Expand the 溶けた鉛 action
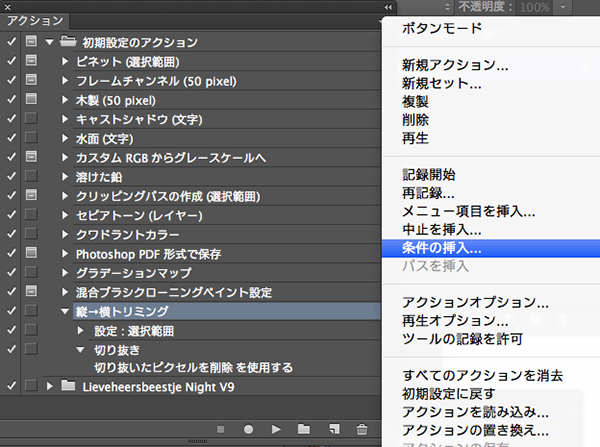This screenshot has width=600, height=447. 65,177
